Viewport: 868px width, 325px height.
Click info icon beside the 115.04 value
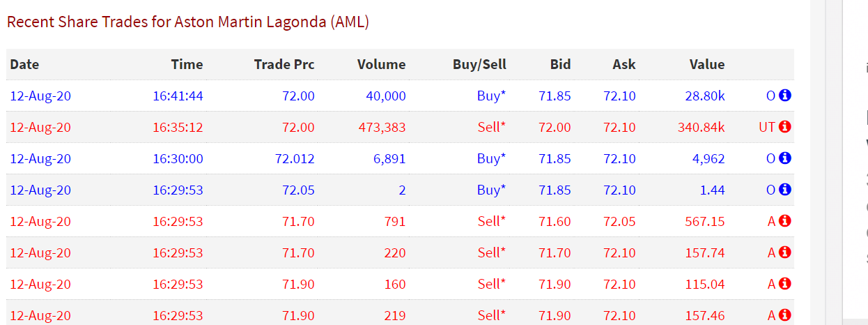785,284
